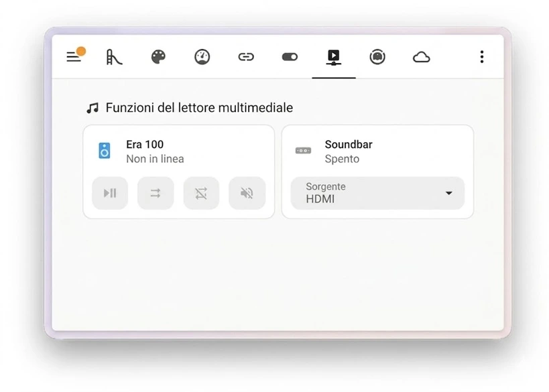Click 'Funzioni del lettore multimediale' heading
The width and height of the screenshot is (549, 392).
tap(199, 108)
